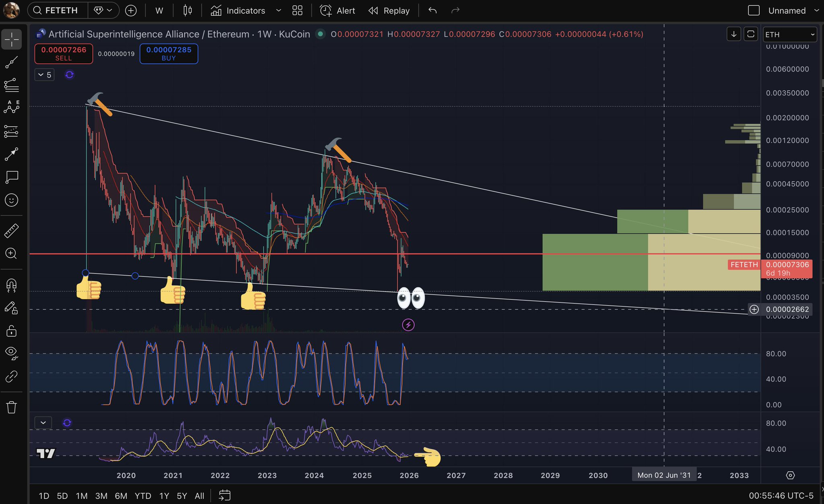Tick the checkbox beside Unnamed layout
The image size is (824, 504).
coord(754,10)
